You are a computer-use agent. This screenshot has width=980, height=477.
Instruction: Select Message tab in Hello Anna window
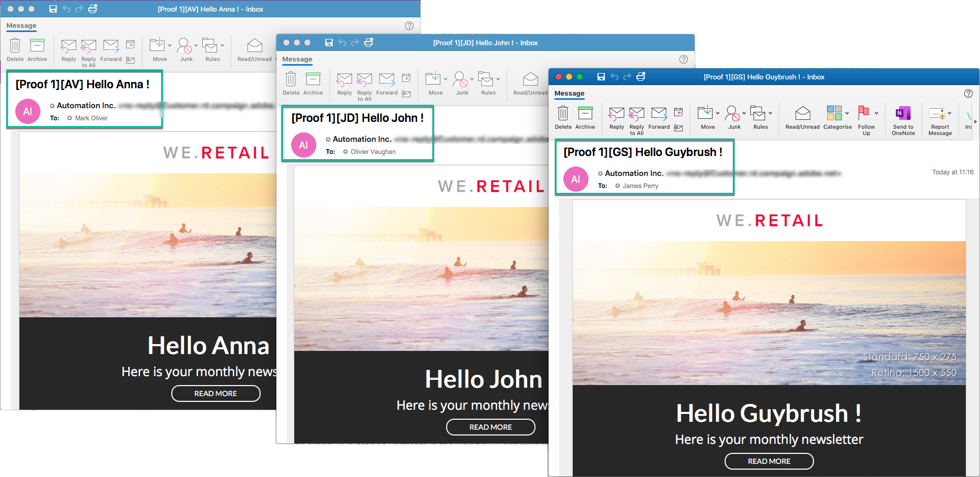22,26
